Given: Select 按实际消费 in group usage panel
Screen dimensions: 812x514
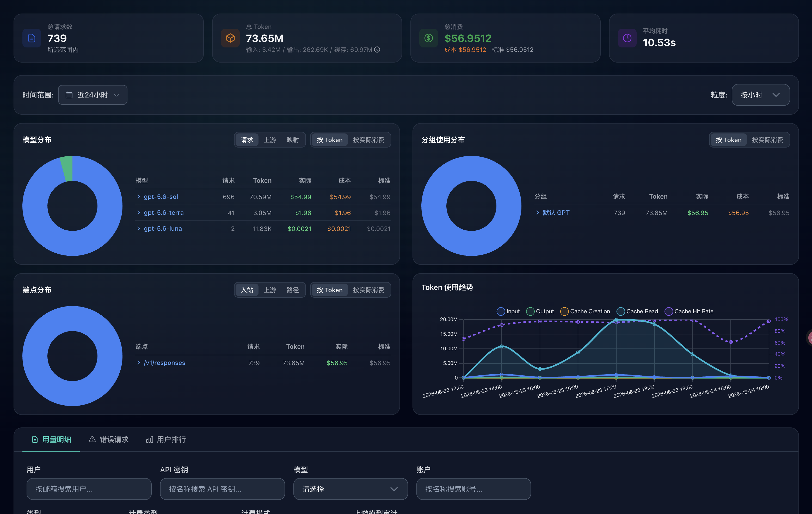Looking at the screenshot, I should (x=767, y=140).
